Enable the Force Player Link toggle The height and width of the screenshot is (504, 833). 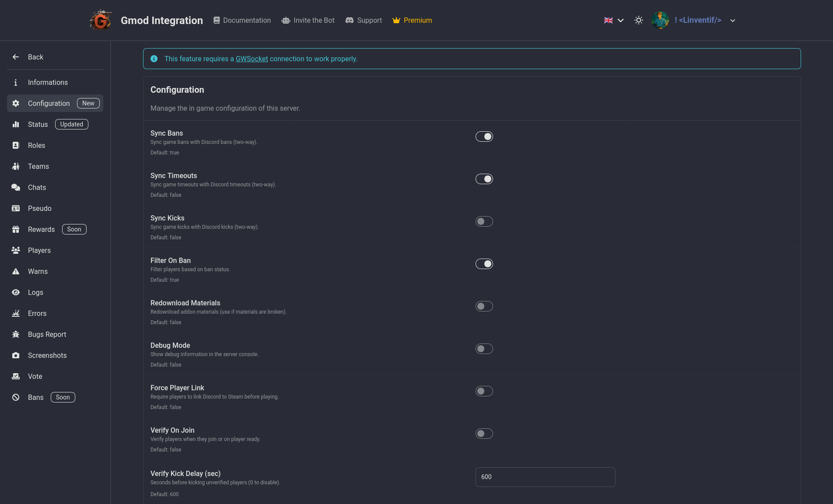484,391
